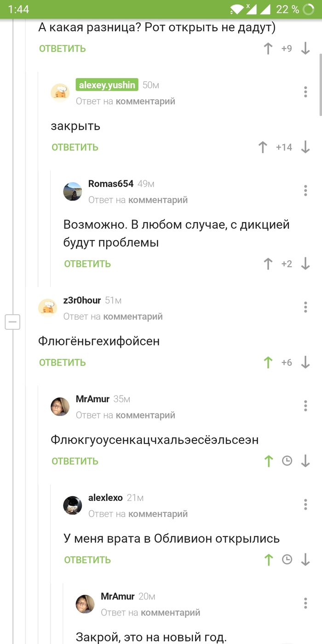The height and width of the screenshot is (644, 322).
Task: Collapse the comment thread with the minus button
Action: point(12,322)
